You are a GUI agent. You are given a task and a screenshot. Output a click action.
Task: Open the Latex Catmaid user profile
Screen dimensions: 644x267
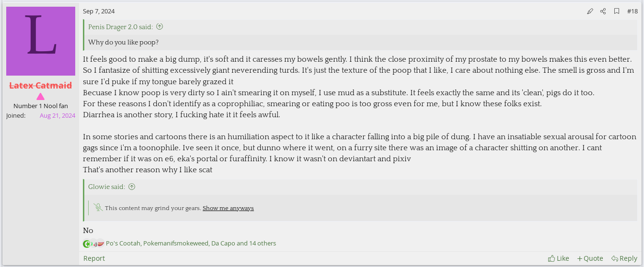click(41, 86)
